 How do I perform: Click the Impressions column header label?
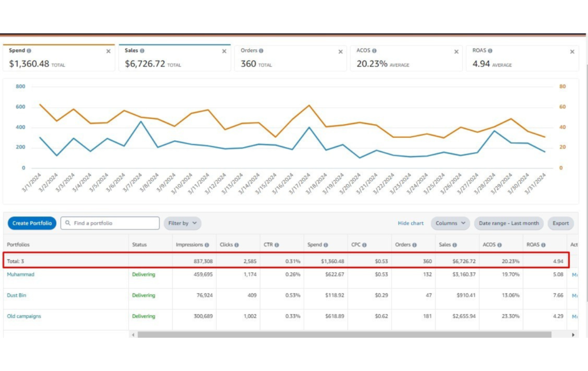click(x=189, y=245)
